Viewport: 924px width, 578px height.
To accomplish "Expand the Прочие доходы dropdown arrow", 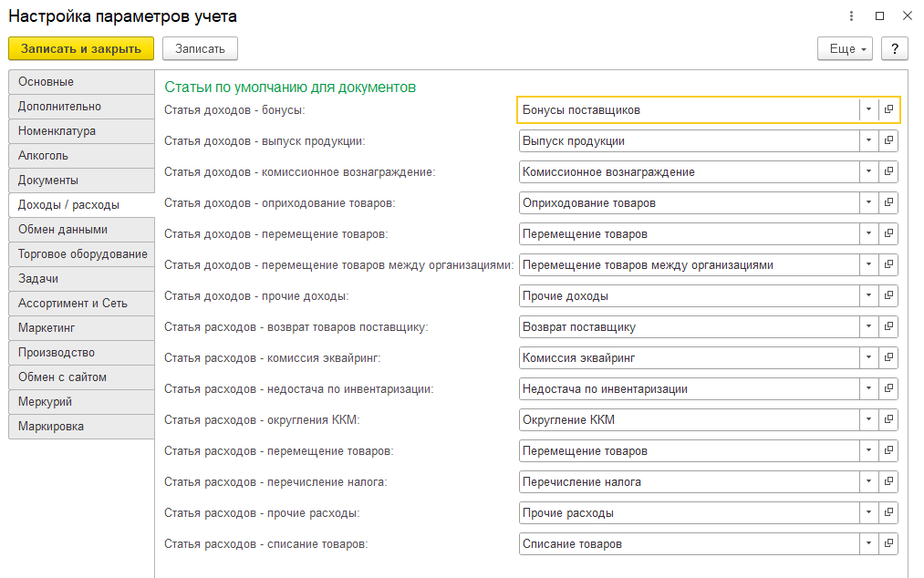I will coord(868,295).
